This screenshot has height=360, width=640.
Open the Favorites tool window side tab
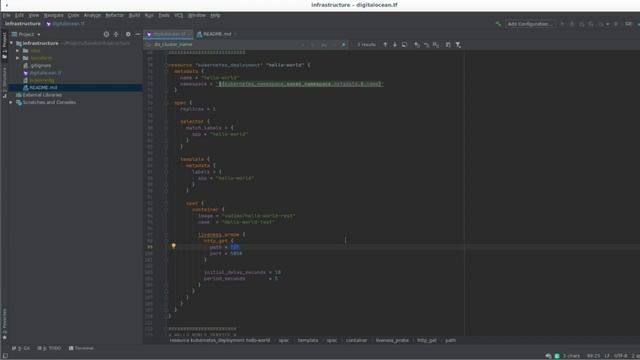[4, 324]
